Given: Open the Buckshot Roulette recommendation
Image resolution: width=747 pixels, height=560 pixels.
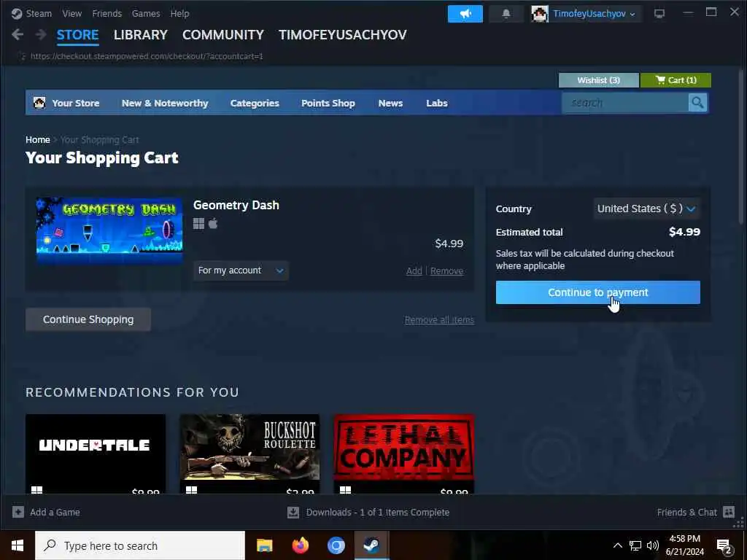Looking at the screenshot, I should click(249, 454).
